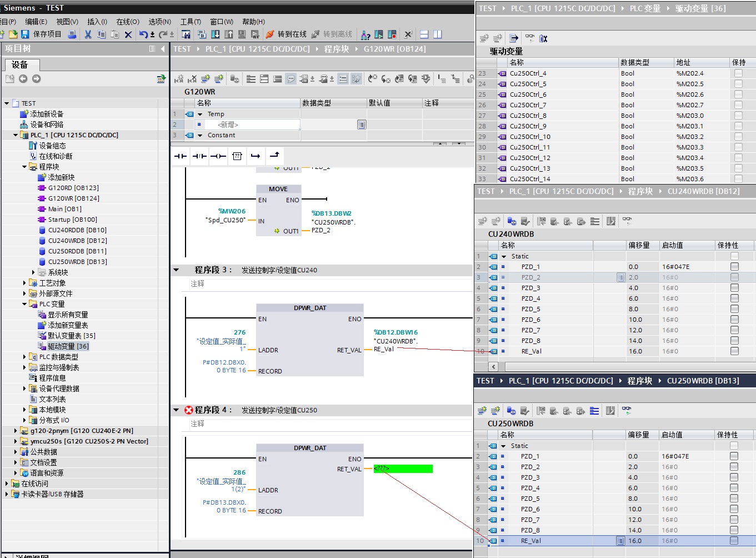
Task: Toggle retain checkbox for Cu250Ctrl_4
Action: [x=738, y=73]
